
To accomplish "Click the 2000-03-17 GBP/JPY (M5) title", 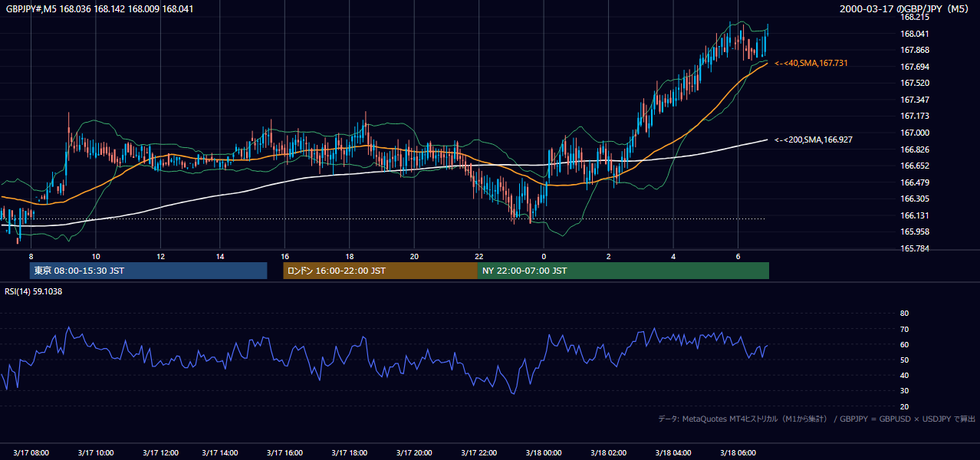I will pyautogui.click(x=906, y=9).
